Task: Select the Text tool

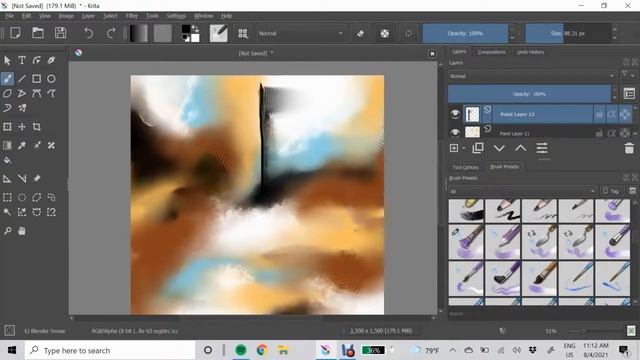Action: point(22,60)
